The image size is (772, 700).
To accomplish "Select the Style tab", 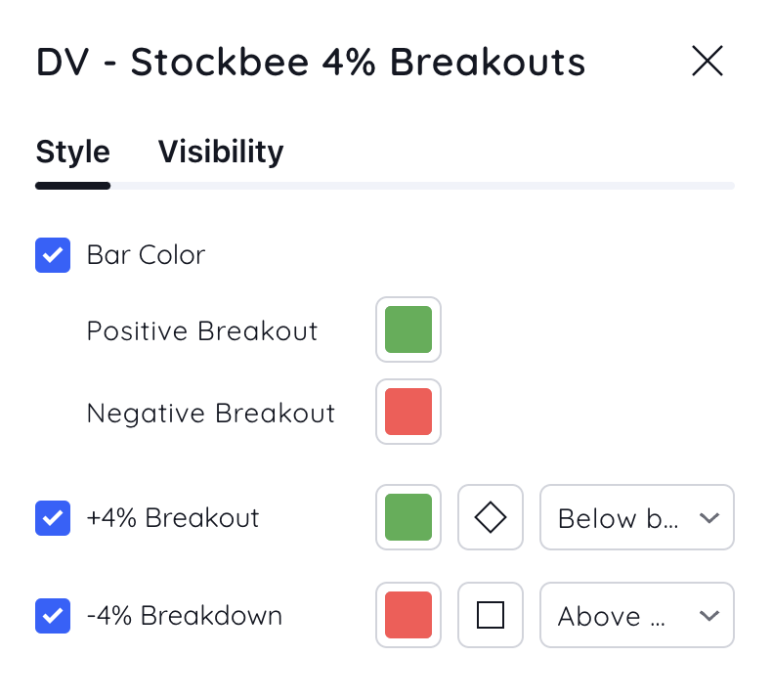I will click(x=73, y=152).
